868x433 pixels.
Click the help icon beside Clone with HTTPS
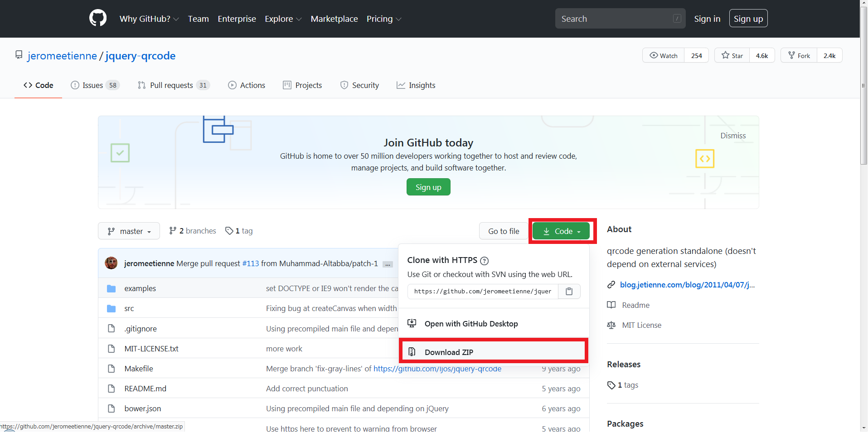pyautogui.click(x=484, y=261)
